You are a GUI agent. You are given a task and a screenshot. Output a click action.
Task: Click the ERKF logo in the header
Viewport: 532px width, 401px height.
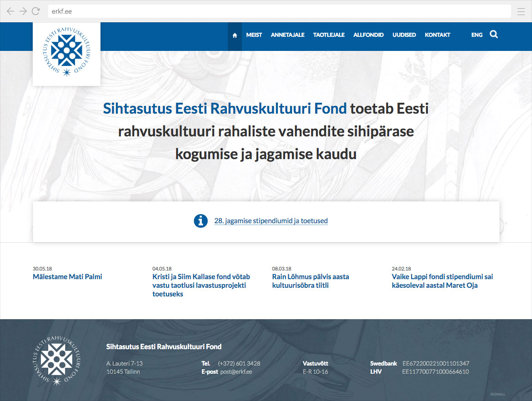66,52
